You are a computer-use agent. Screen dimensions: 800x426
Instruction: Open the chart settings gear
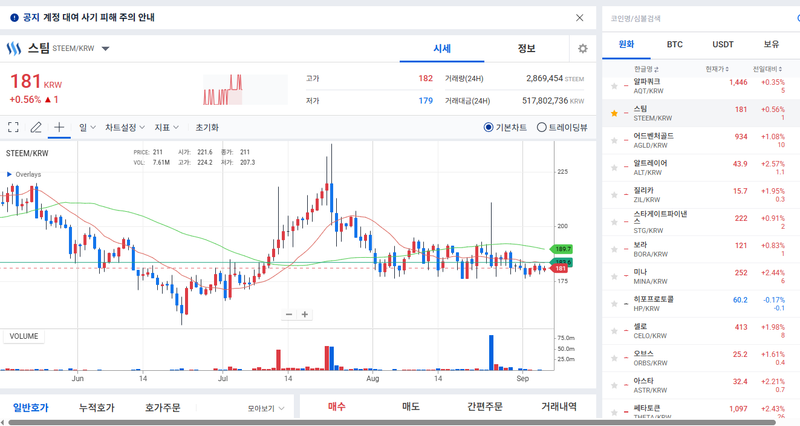tap(583, 48)
